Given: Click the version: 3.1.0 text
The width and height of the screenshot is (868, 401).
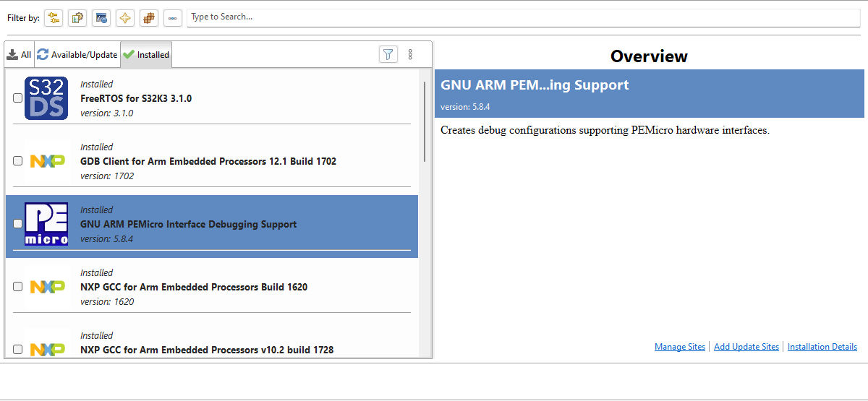Looking at the screenshot, I should (x=107, y=113).
